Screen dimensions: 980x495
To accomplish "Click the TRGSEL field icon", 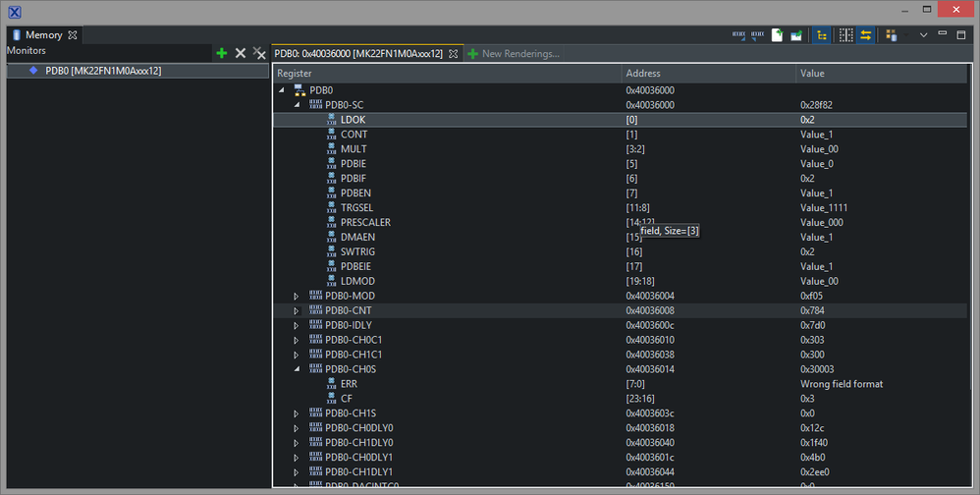I will point(331,207).
